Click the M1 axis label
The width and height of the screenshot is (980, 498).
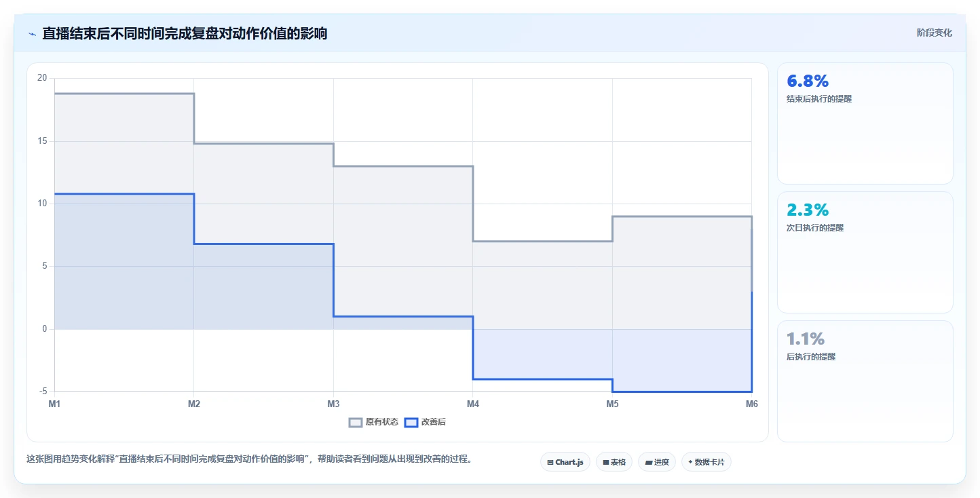tap(54, 404)
